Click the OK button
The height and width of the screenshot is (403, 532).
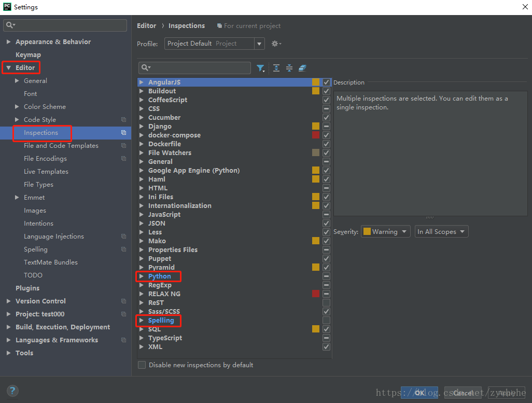click(419, 393)
